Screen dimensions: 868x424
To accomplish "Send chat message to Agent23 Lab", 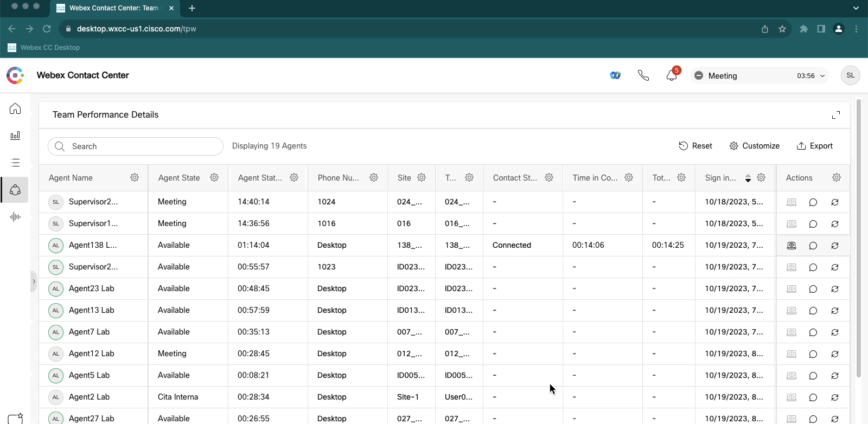I will pos(813,289).
